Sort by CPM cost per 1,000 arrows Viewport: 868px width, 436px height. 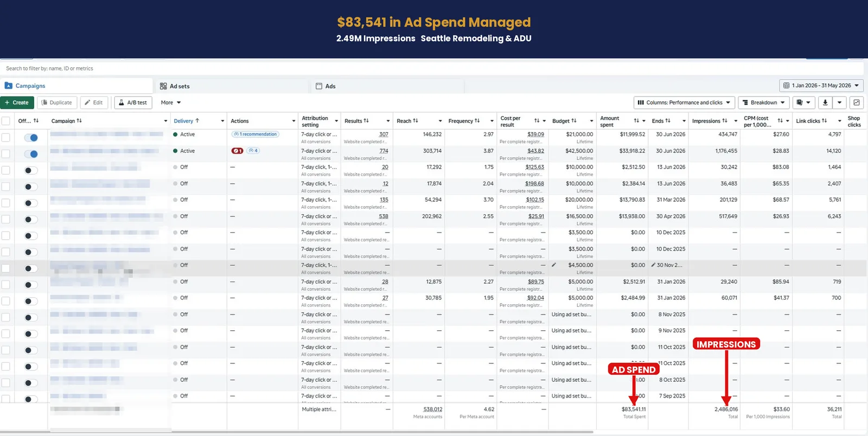point(780,121)
